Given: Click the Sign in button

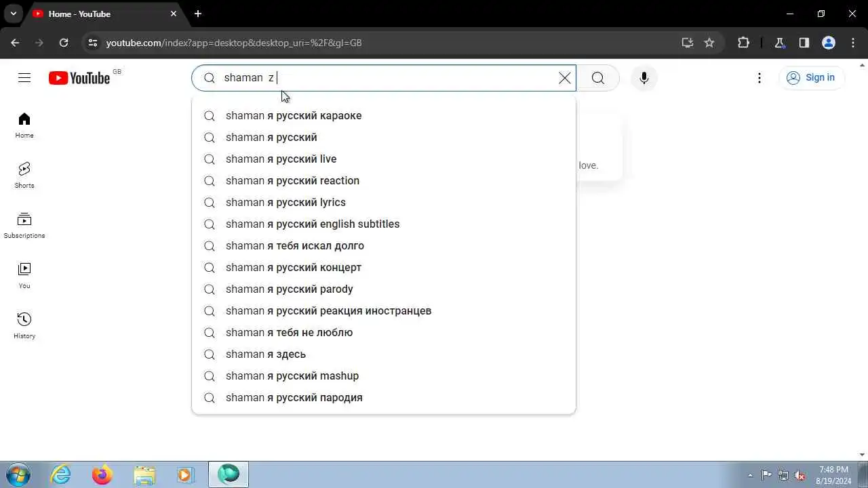Looking at the screenshot, I should 811,77.
